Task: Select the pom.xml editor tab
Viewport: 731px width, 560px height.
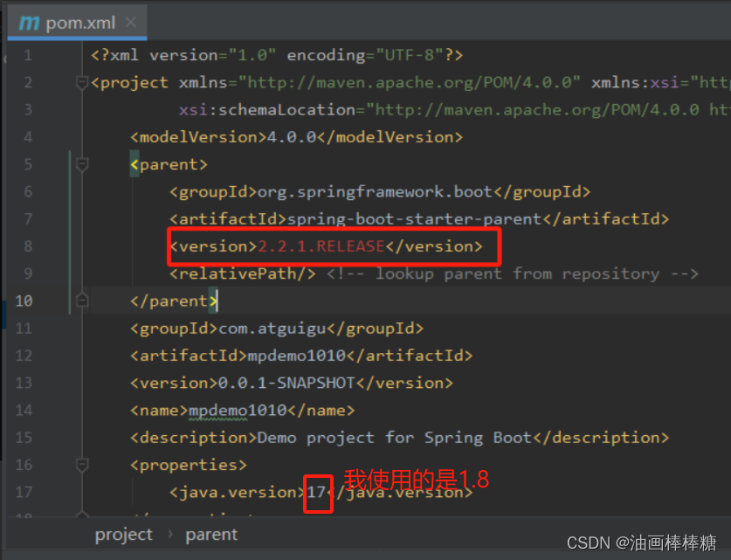Action: point(77,24)
